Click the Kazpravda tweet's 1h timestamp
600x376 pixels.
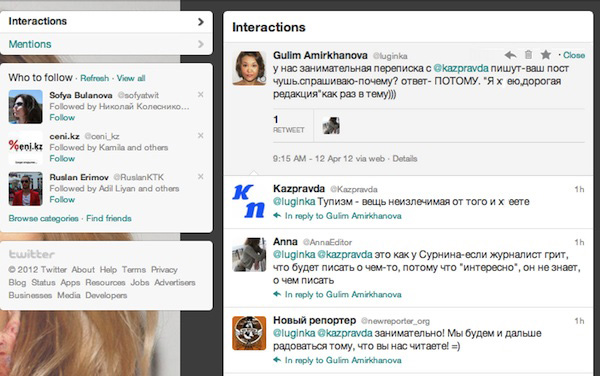(x=579, y=189)
